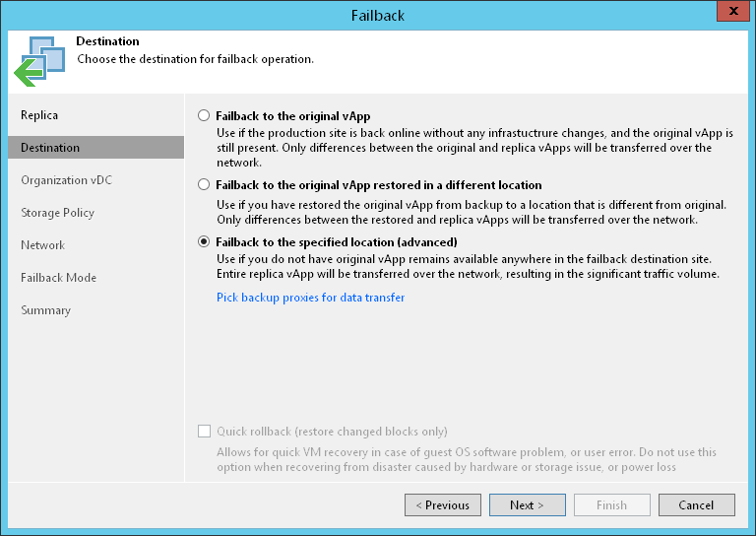Go to the Replica wizard step
This screenshot has width=756, height=536.
tap(39, 115)
